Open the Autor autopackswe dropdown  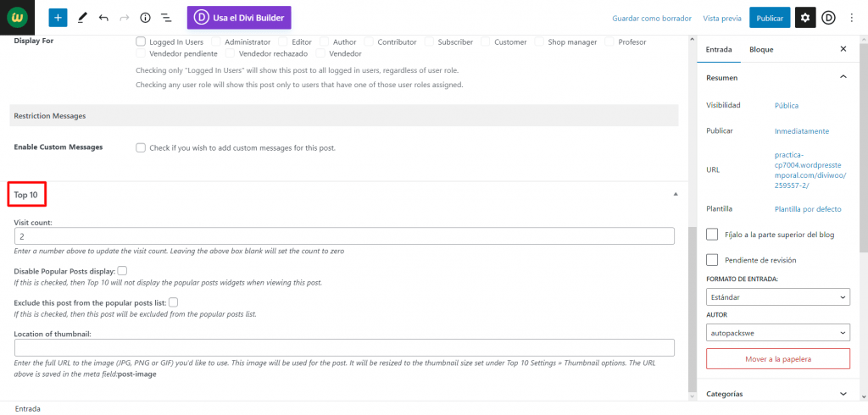point(778,333)
